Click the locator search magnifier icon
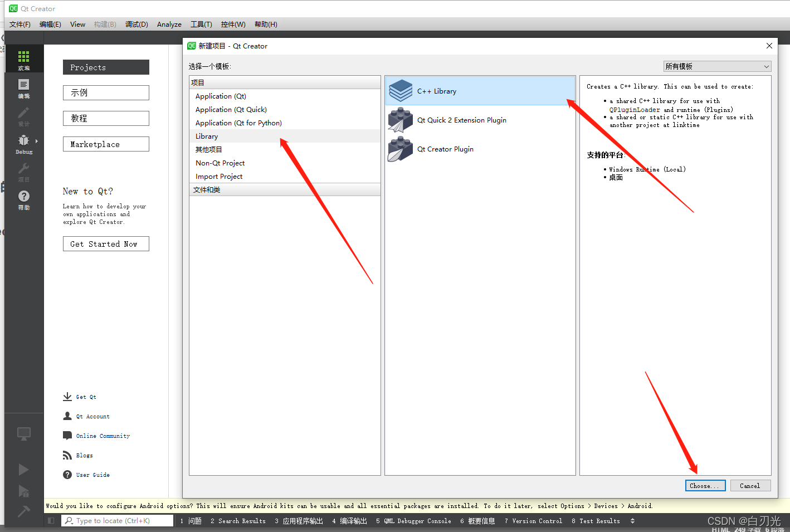 coord(69,521)
